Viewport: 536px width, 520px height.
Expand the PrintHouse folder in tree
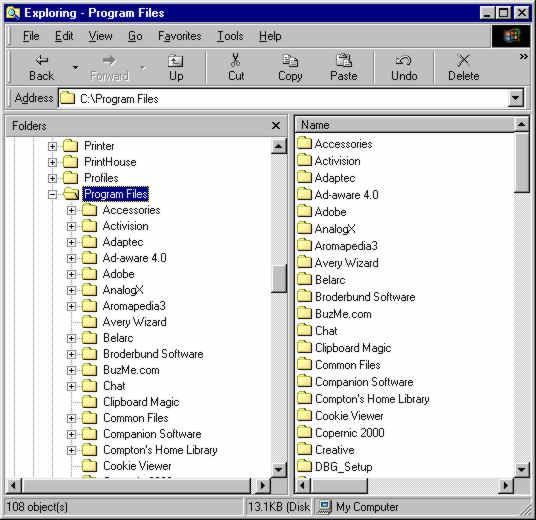click(52, 162)
